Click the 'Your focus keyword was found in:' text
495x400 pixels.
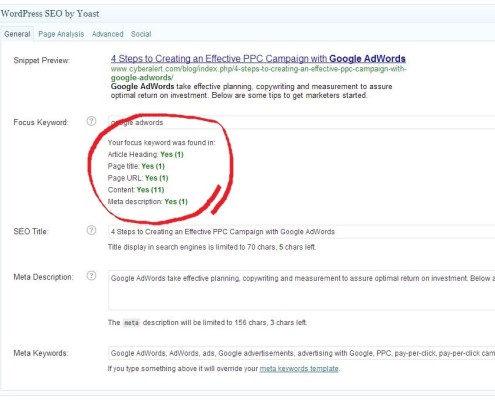click(161, 143)
